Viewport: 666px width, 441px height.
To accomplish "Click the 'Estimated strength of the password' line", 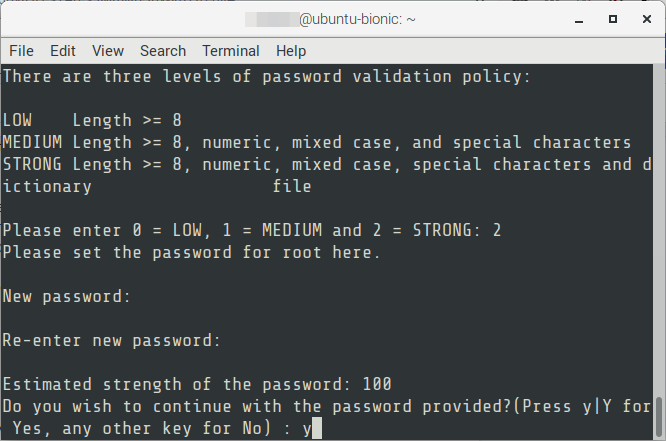I will 197,384.
